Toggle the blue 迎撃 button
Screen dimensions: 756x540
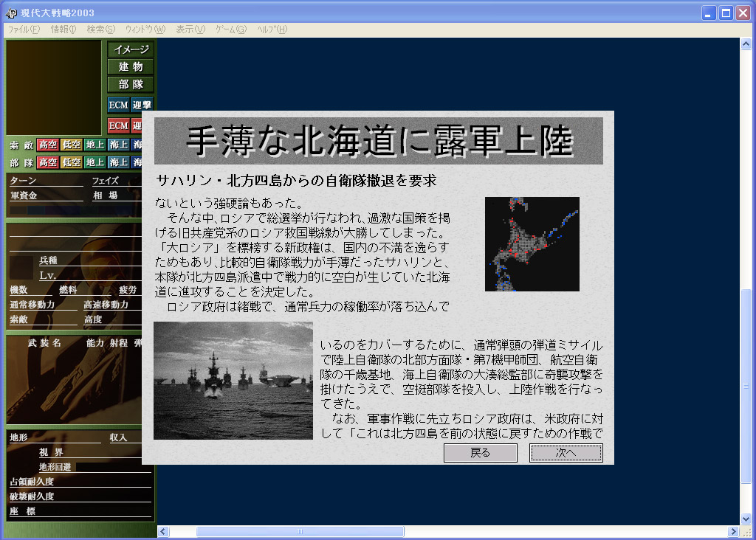pos(142,105)
